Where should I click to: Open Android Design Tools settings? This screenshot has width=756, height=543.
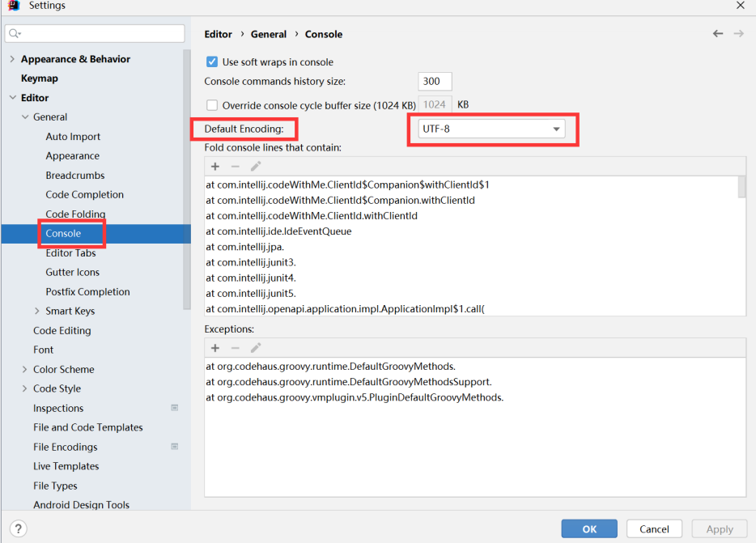tap(81, 505)
